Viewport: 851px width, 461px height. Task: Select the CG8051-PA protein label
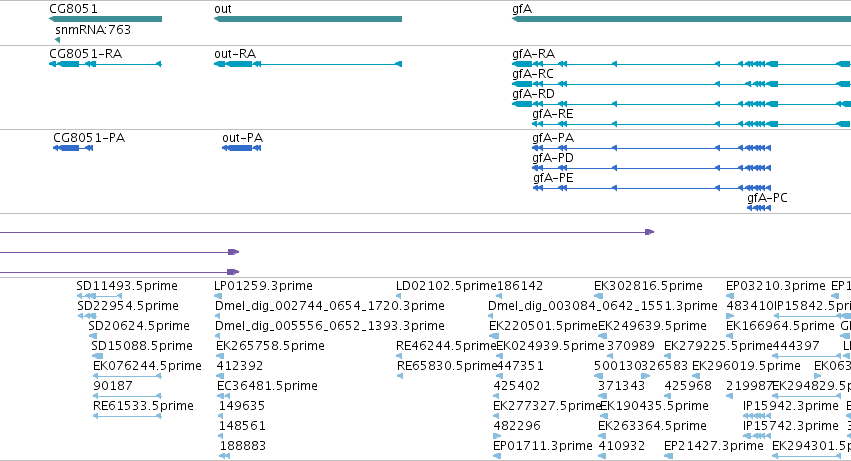click(89, 138)
